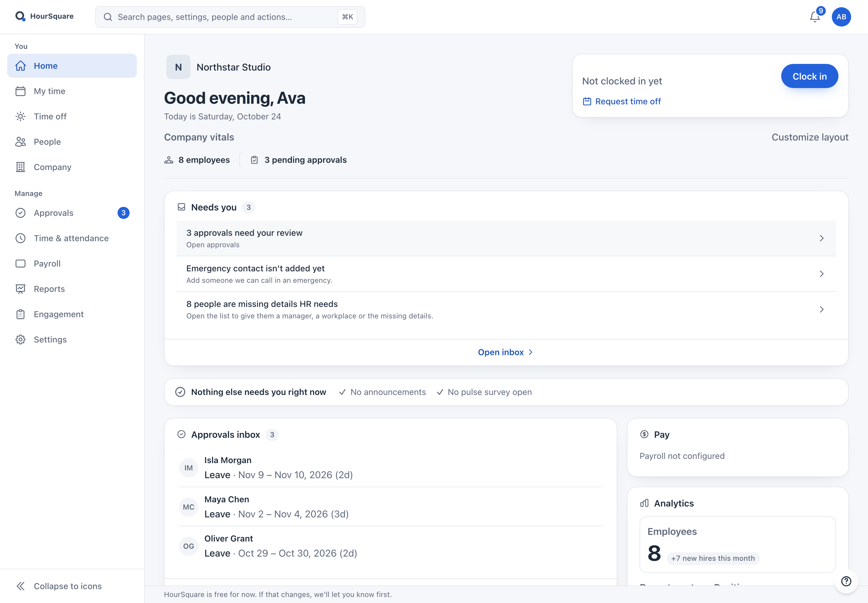Image resolution: width=868 pixels, height=603 pixels.
Task: Select Time off in the sidebar
Action: coord(72,116)
